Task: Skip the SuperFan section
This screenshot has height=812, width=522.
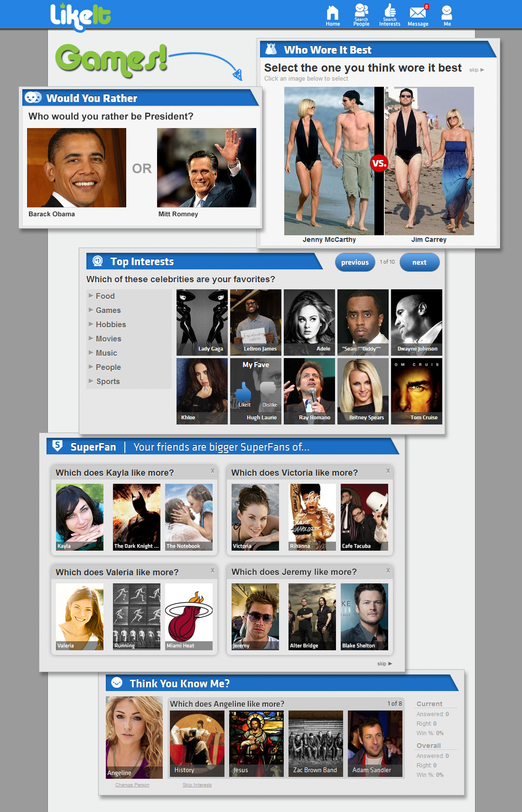Action: (x=384, y=664)
